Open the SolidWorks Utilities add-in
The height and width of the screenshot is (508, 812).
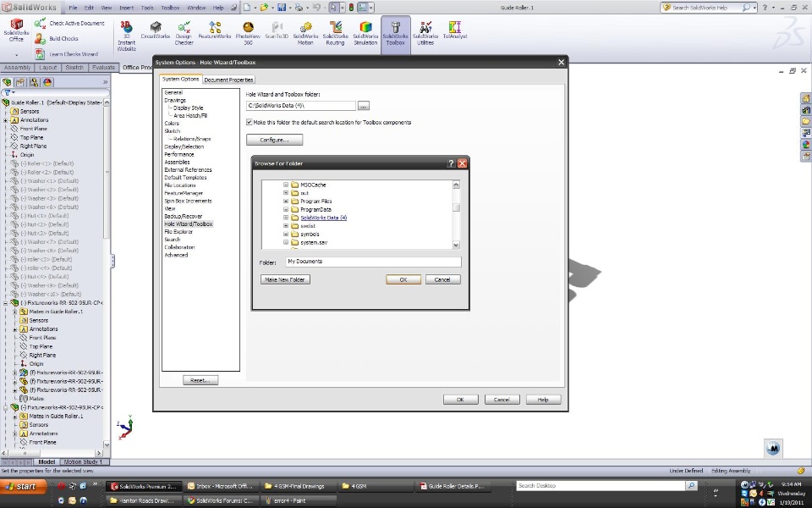click(x=425, y=34)
